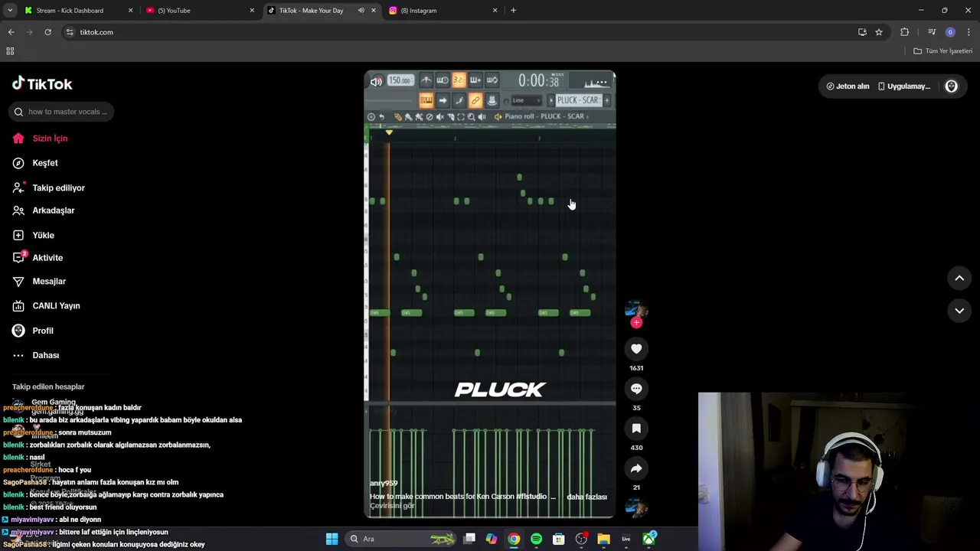The image size is (980, 551).
Task: Expand the caption with daha fazlası
Action: point(586,497)
